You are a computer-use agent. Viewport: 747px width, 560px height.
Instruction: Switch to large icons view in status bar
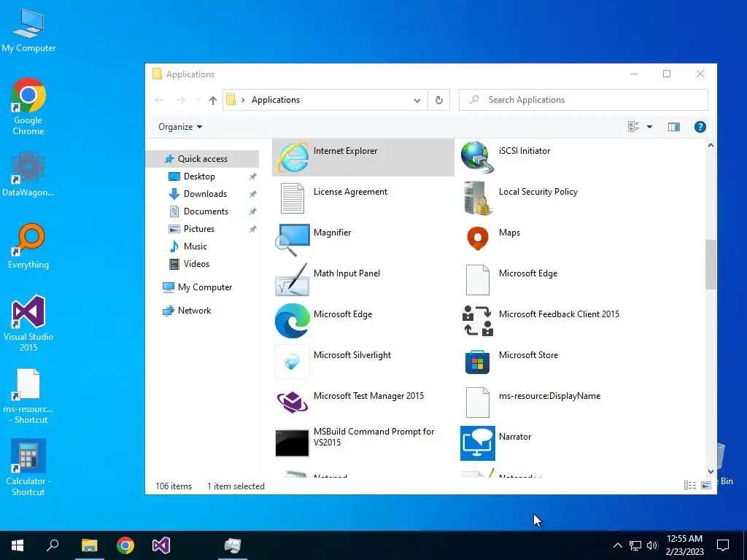click(x=706, y=485)
